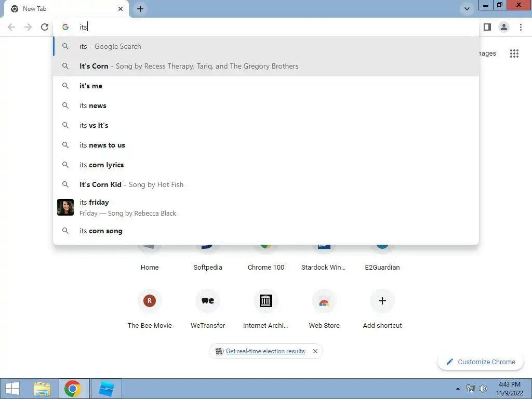The width and height of the screenshot is (532, 399).
Task: Open the Google apps grid
Action: pos(514,54)
